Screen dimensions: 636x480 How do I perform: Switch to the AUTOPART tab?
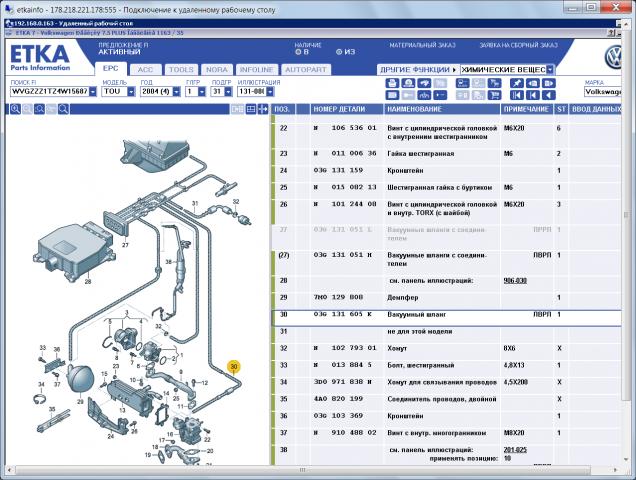(x=306, y=70)
